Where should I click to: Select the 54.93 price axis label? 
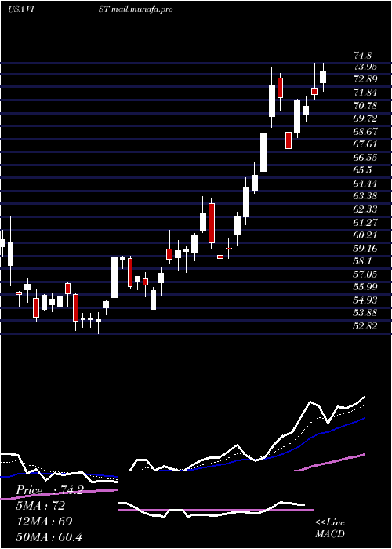365,300
